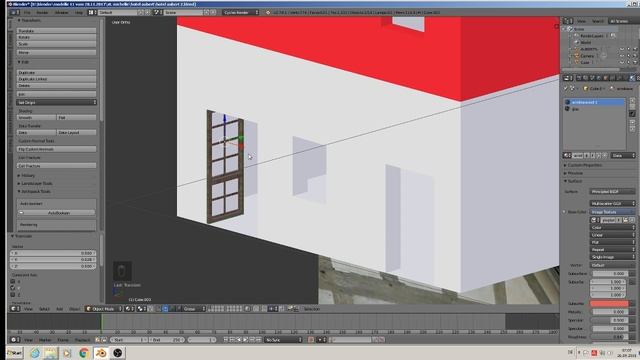This screenshot has width=640, height=360.
Task: Open the Window menu
Action: [62, 12]
